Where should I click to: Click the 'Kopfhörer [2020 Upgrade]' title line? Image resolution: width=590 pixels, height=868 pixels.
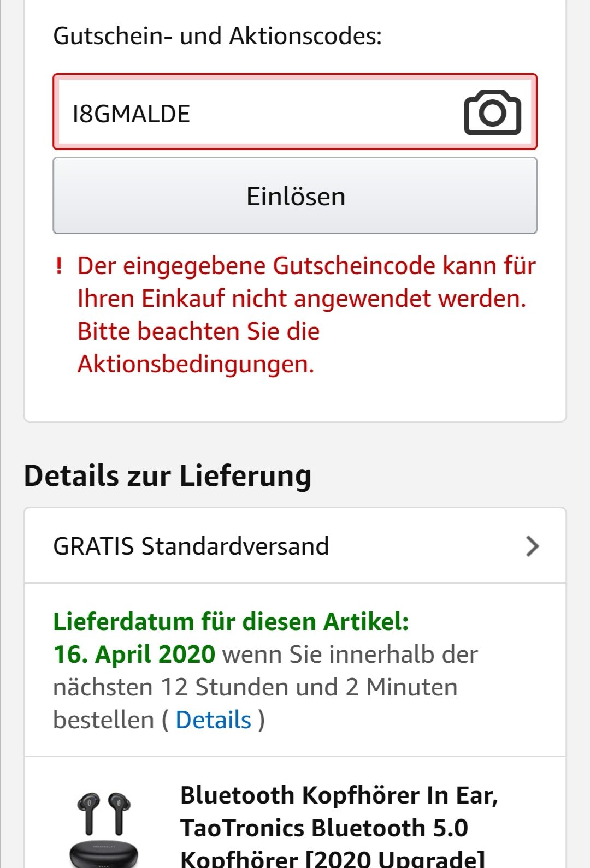pos(332,859)
